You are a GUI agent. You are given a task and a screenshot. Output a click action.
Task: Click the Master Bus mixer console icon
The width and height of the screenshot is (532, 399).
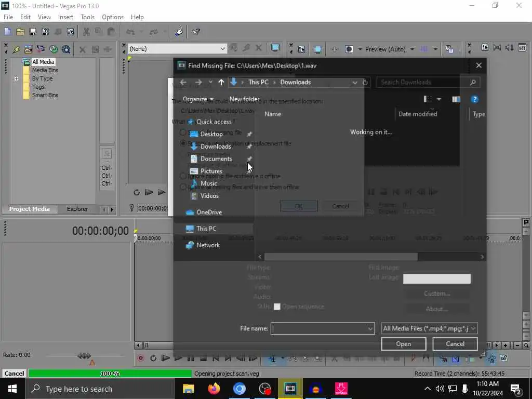[523, 47]
